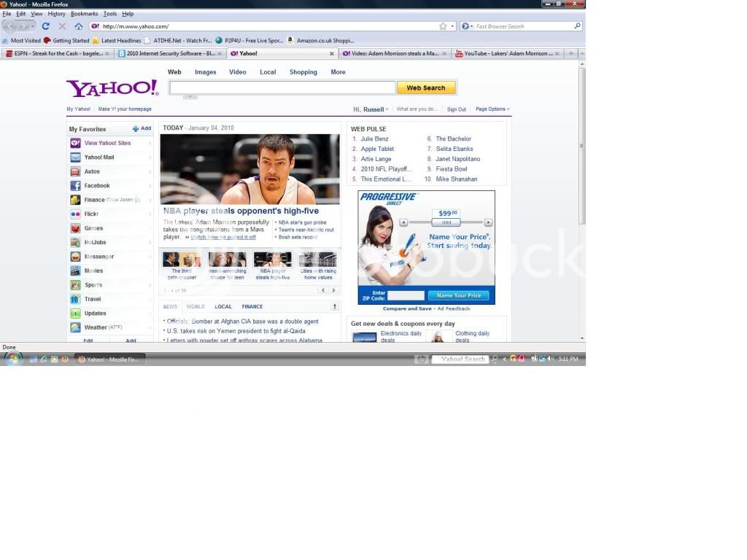747x560 pixels.
Task: Click Make Y! your homepage link
Action: point(125,109)
